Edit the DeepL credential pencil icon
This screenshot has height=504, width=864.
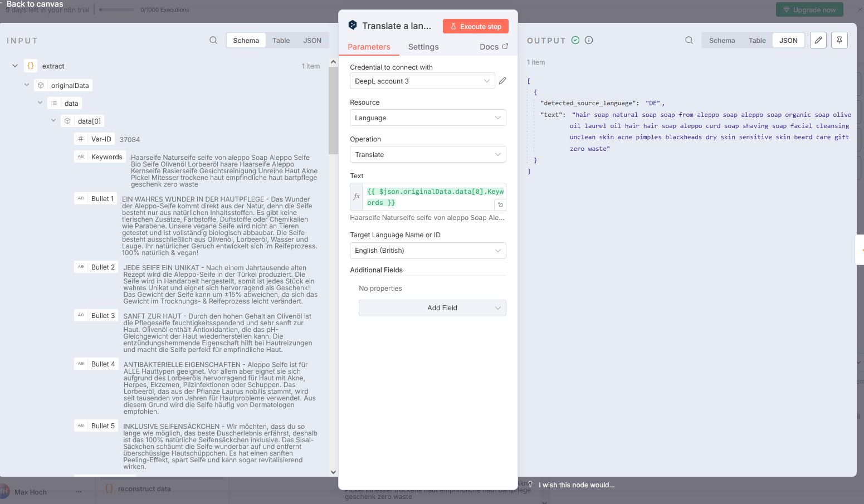[502, 81]
